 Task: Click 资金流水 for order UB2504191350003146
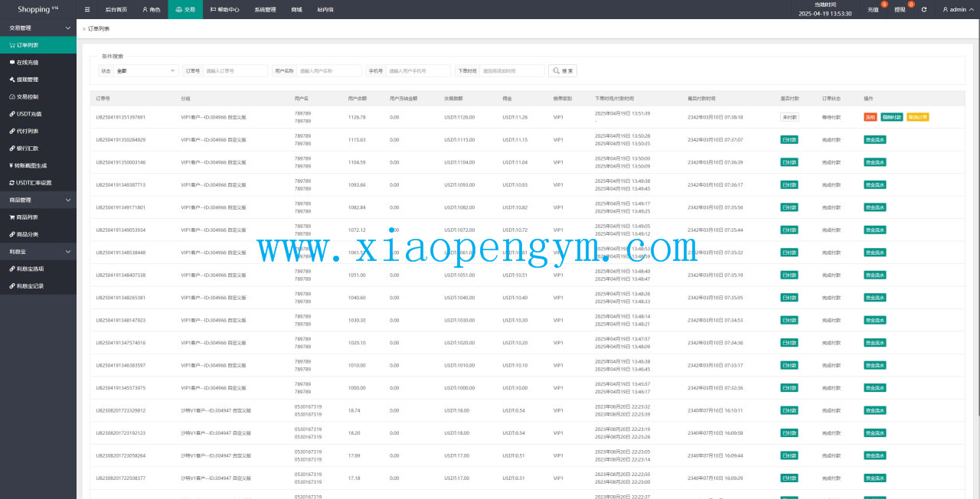pos(874,162)
